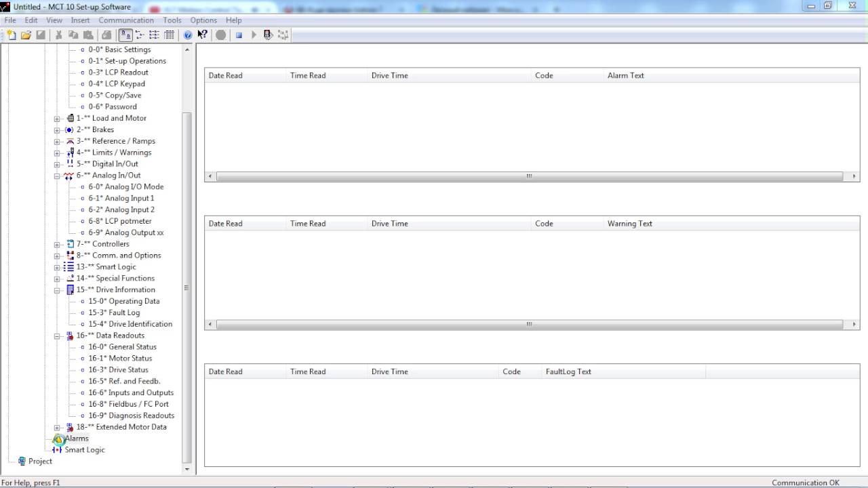
Task: Click the Alarm Text column header
Action: pyautogui.click(x=625, y=75)
